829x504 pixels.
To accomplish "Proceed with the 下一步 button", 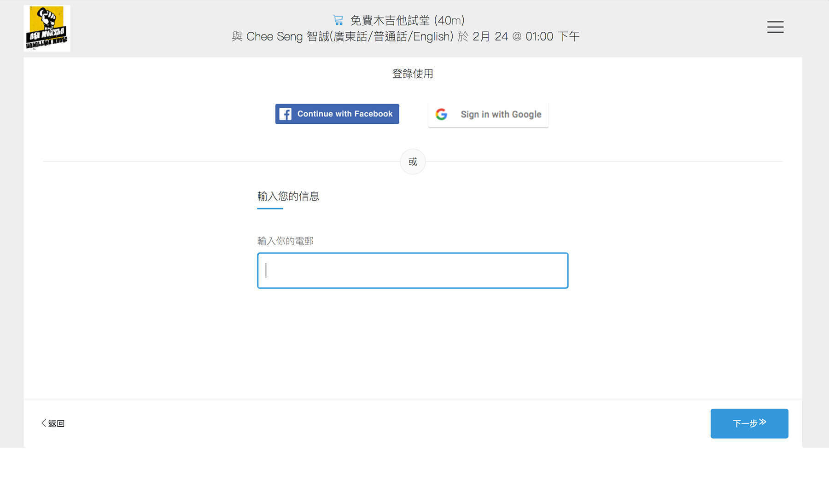I will tap(749, 423).
